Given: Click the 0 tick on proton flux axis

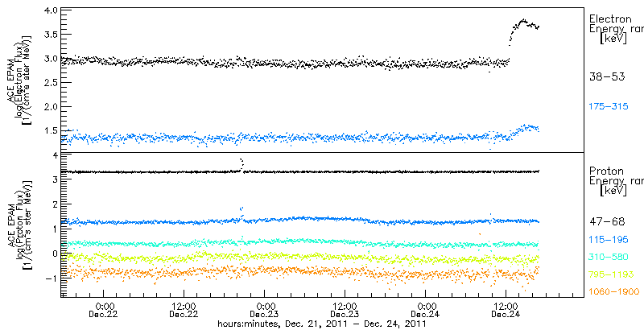Looking at the screenshot, I should pyautogui.click(x=54, y=254).
